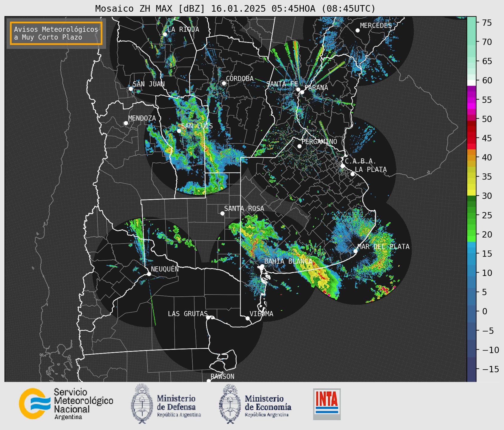504x430 pixels.
Task: Click the Mendoza city marker dot
Action: pos(126,123)
